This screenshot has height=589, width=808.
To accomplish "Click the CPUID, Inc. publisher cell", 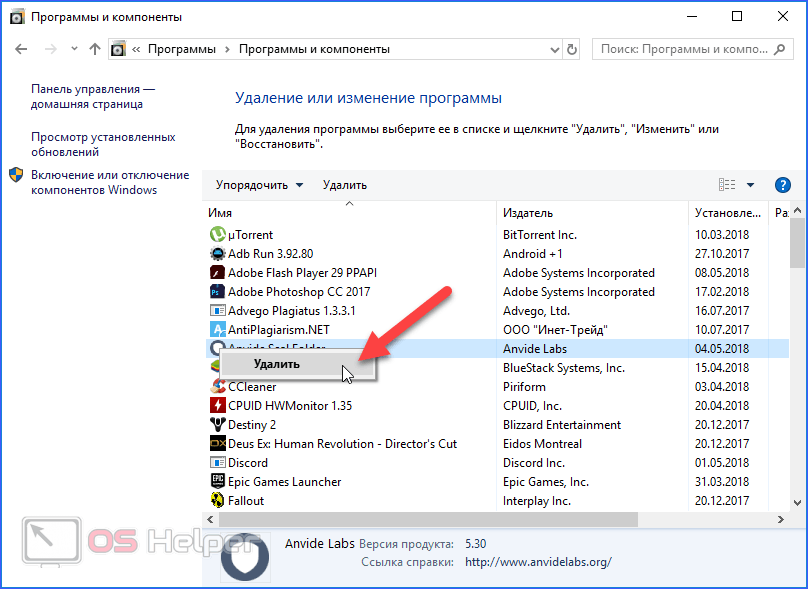I will pos(532,406).
